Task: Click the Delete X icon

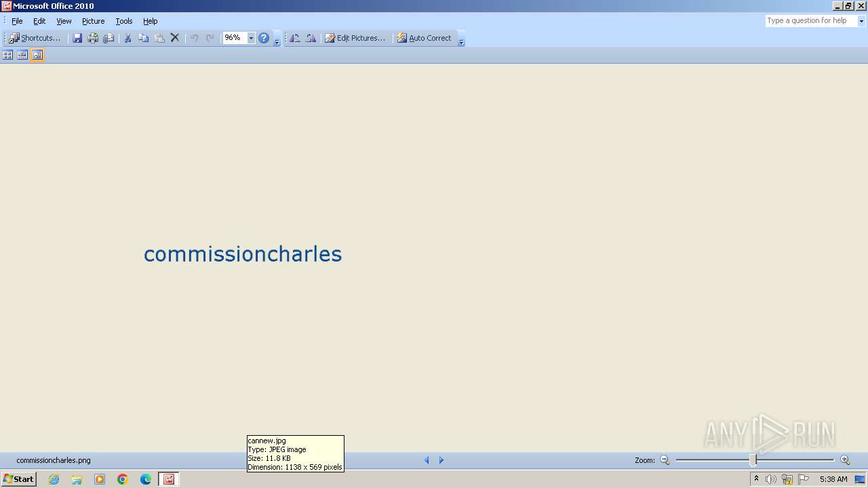Action: coord(175,38)
